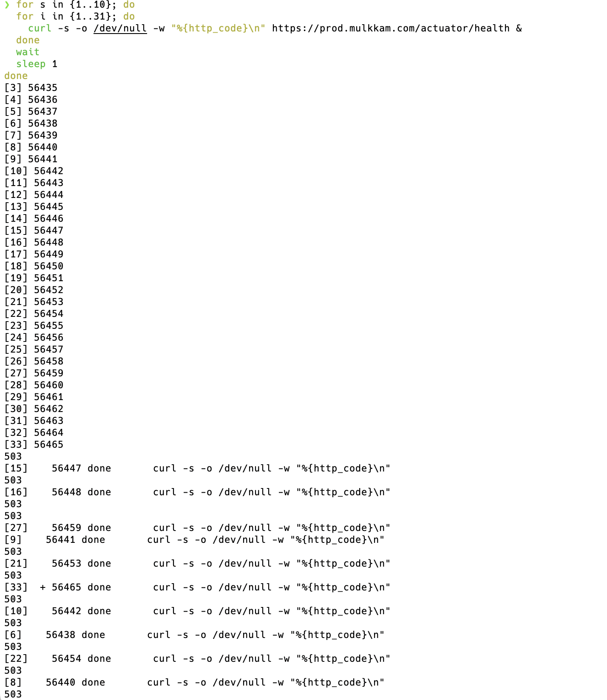Click the '[9] 56441 done' status line
The width and height of the screenshot is (607, 700).
tap(194, 539)
